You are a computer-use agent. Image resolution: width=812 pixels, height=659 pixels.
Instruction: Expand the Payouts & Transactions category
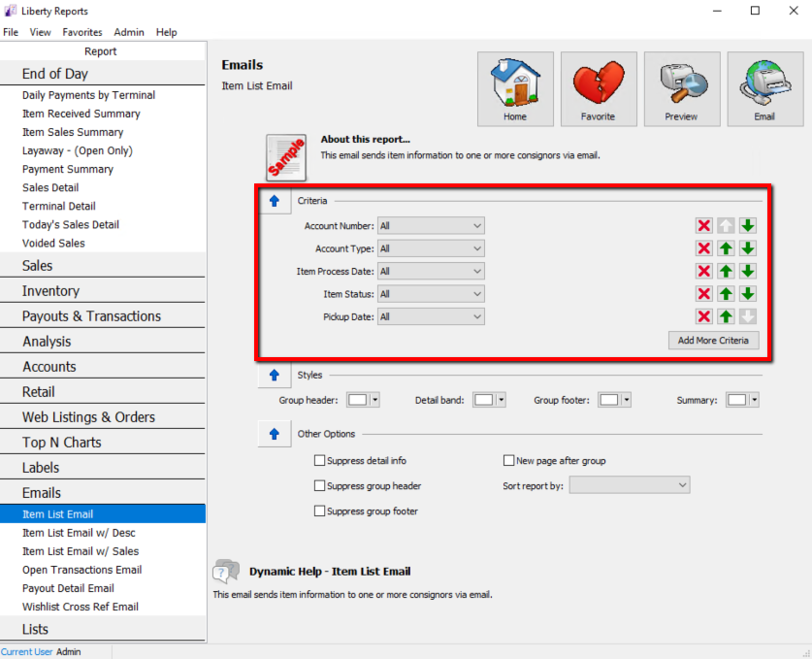click(103, 316)
